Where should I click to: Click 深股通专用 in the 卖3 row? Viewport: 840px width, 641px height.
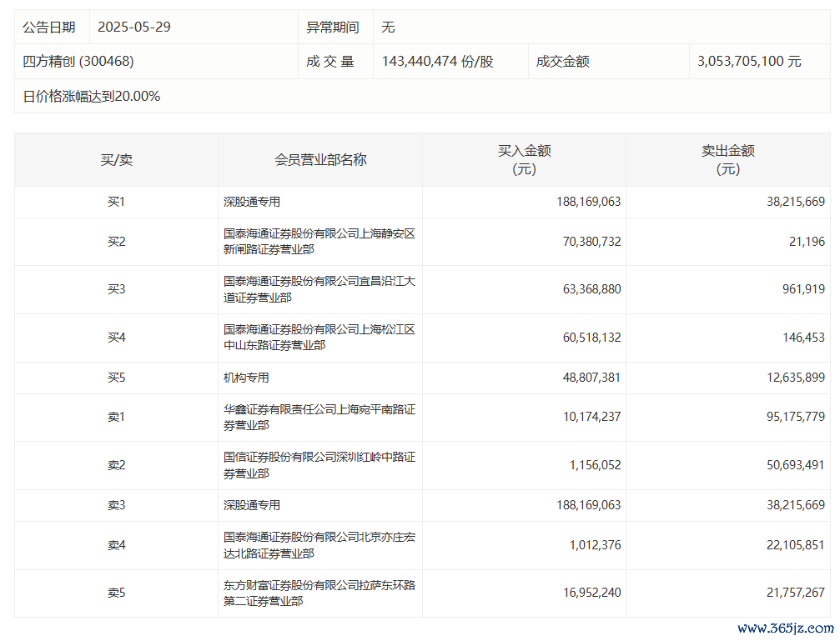(252, 505)
